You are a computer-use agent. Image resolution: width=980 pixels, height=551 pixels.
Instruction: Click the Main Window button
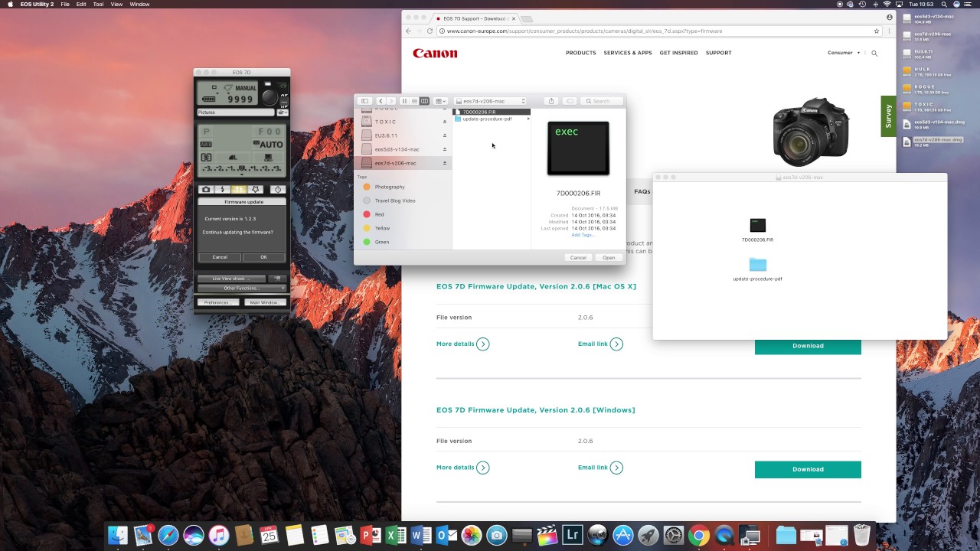(x=264, y=302)
